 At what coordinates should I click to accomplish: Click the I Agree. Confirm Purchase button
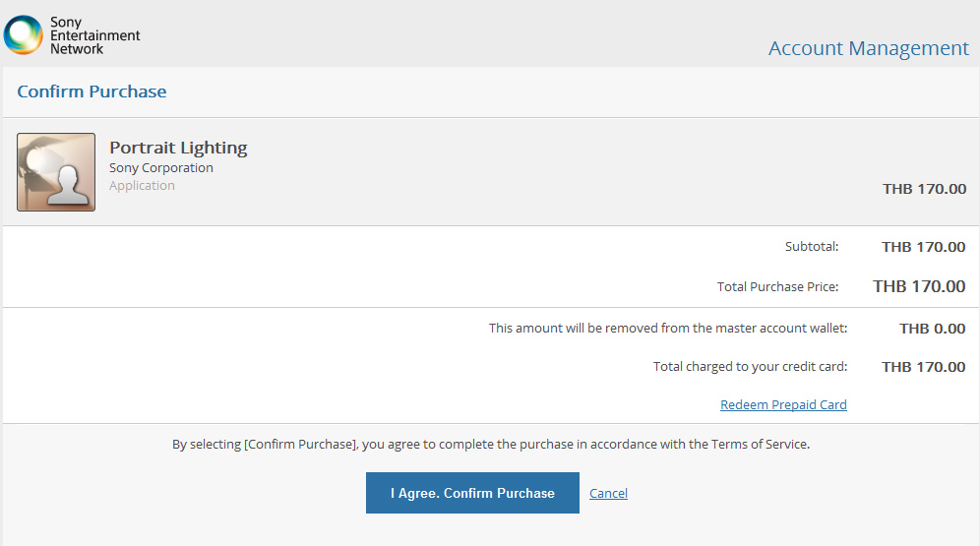click(472, 493)
